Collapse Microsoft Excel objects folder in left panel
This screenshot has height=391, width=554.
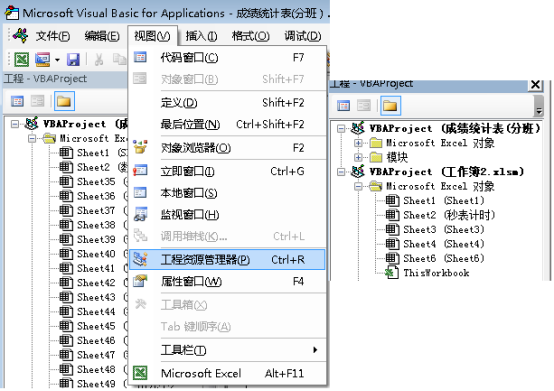32,138
